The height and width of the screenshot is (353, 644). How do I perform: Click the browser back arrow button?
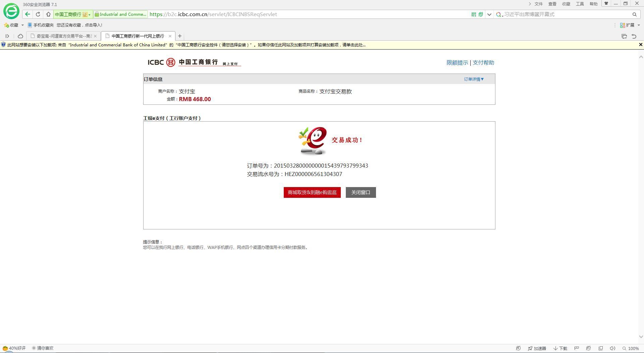click(28, 14)
